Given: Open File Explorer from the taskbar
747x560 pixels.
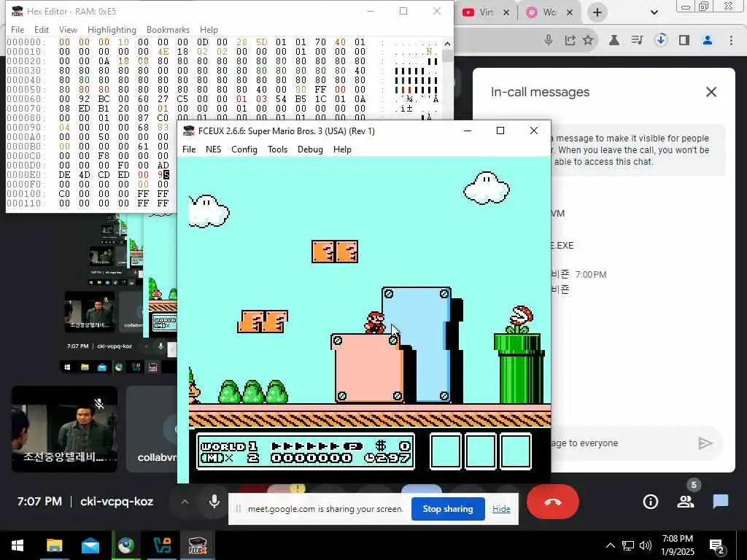Looking at the screenshot, I should pos(54,545).
